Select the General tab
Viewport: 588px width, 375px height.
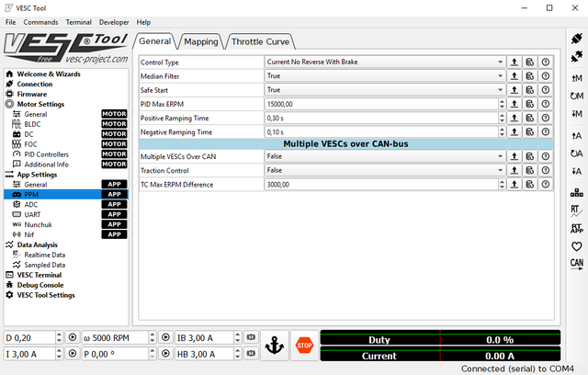(x=155, y=40)
